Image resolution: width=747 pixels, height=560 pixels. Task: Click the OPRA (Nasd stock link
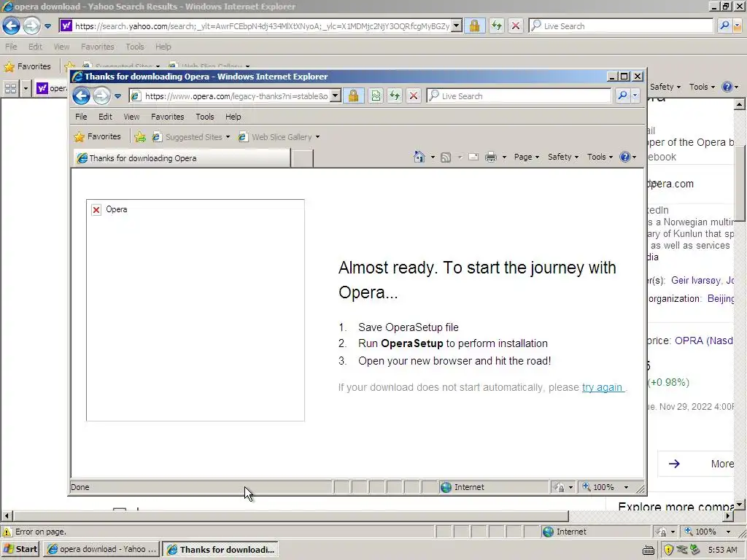tap(704, 341)
